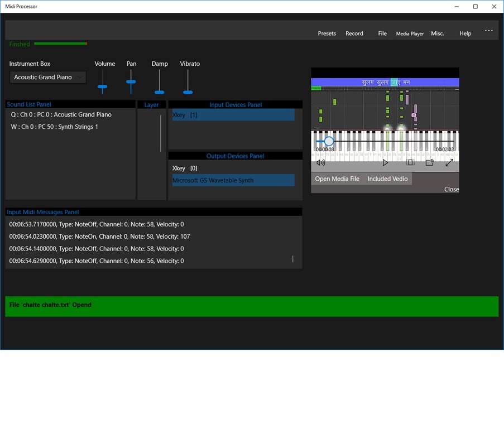Click the aspect ratio icon in the media player
504x439 pixels.
click(x=411, y=162)
